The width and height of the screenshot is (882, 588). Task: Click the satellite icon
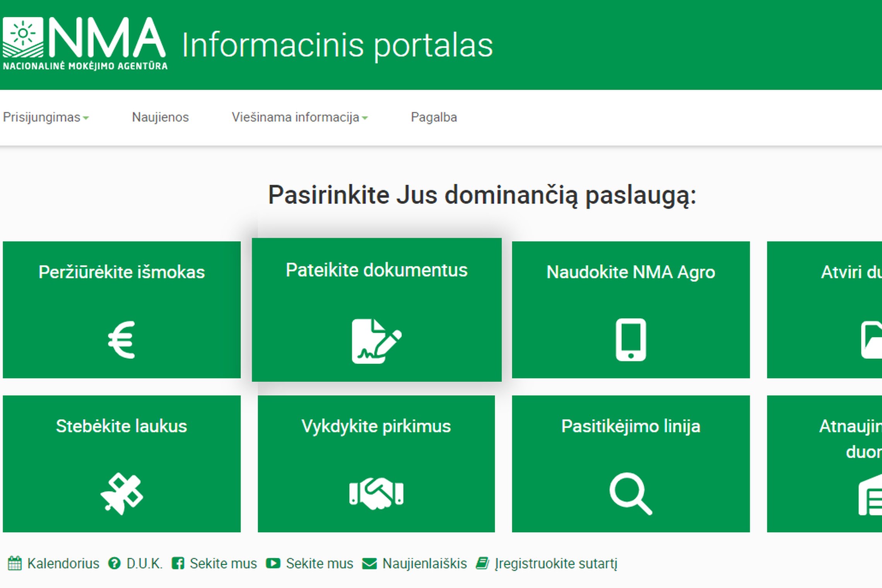pos(121,494)
